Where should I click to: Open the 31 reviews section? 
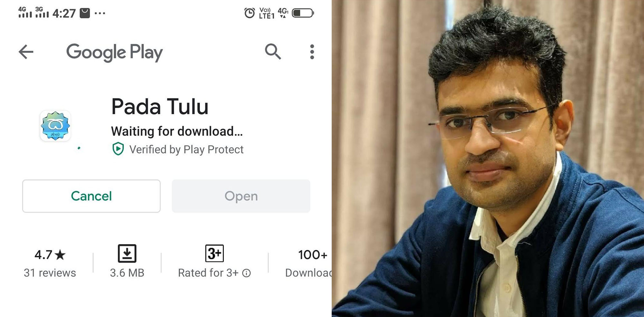[50, 273]
